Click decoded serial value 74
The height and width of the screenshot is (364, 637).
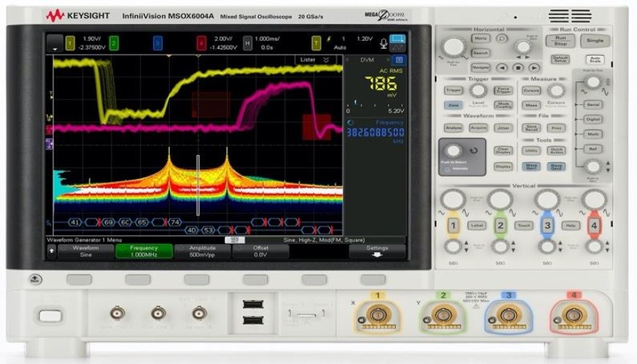click(x=175, y=222)
